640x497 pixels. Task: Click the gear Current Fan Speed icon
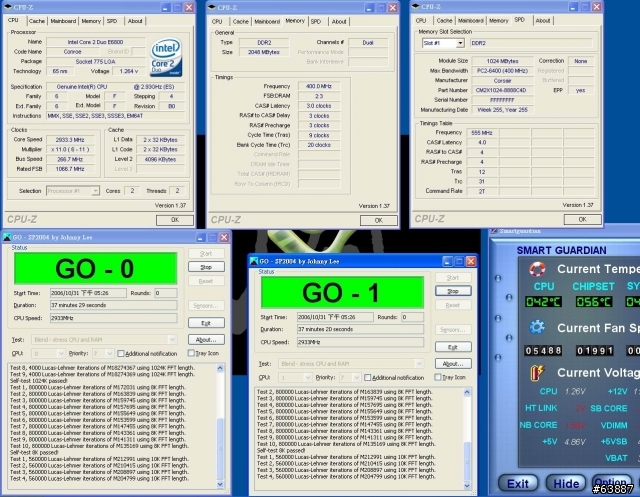point(537,327)
